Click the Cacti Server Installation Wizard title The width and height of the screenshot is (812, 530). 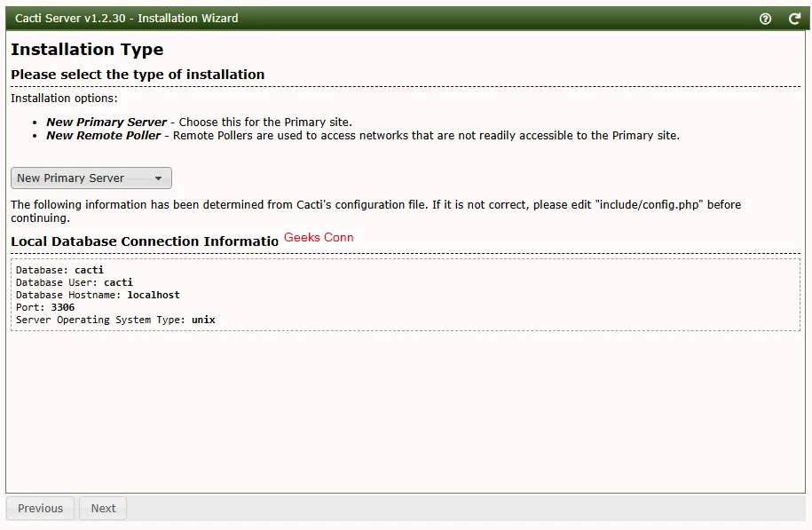(x=126, y=19)
